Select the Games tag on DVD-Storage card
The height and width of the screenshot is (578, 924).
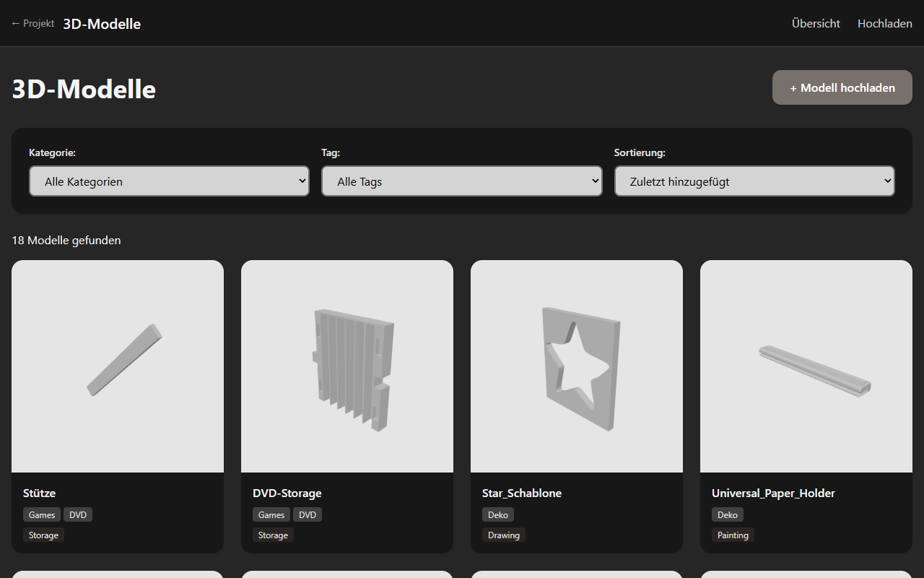point(271,514)
